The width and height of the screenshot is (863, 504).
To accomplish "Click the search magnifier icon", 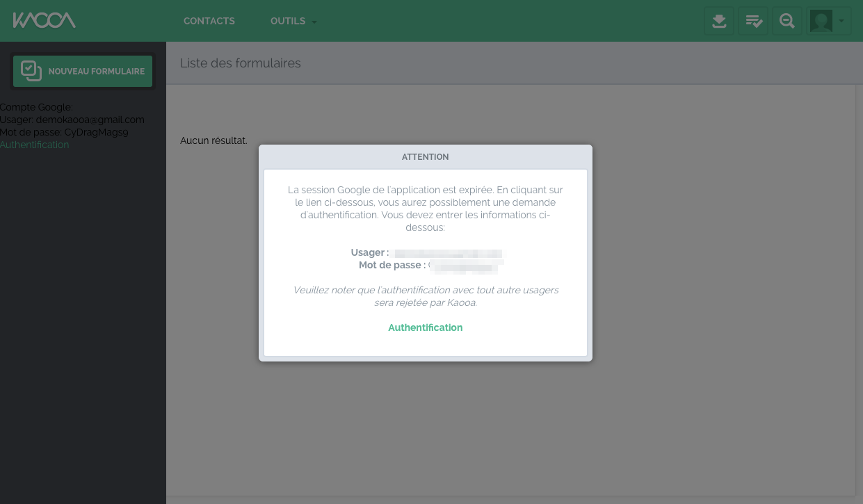I will 787,21.
